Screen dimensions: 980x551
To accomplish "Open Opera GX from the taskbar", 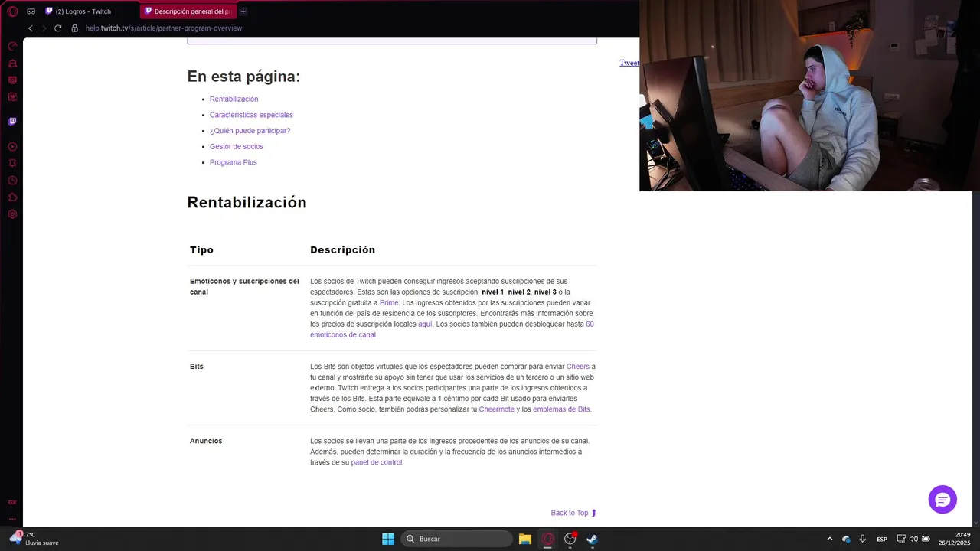I will coord(548,539).
